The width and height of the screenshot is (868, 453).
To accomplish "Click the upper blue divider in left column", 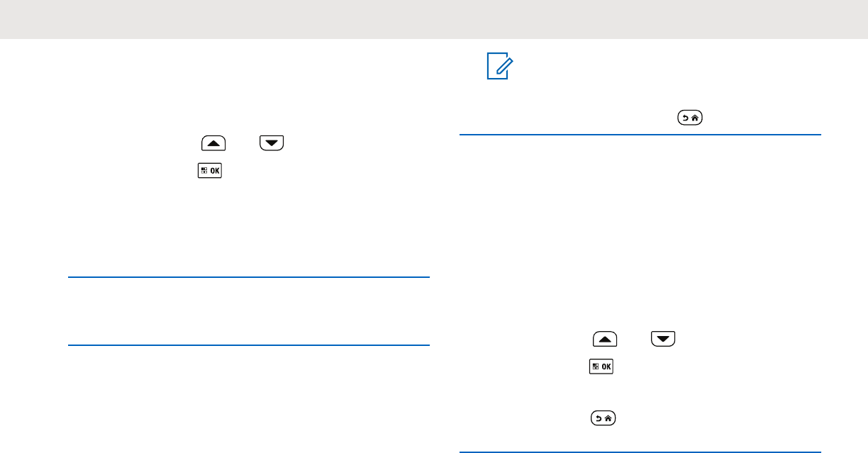I will [x=250, y=278].
